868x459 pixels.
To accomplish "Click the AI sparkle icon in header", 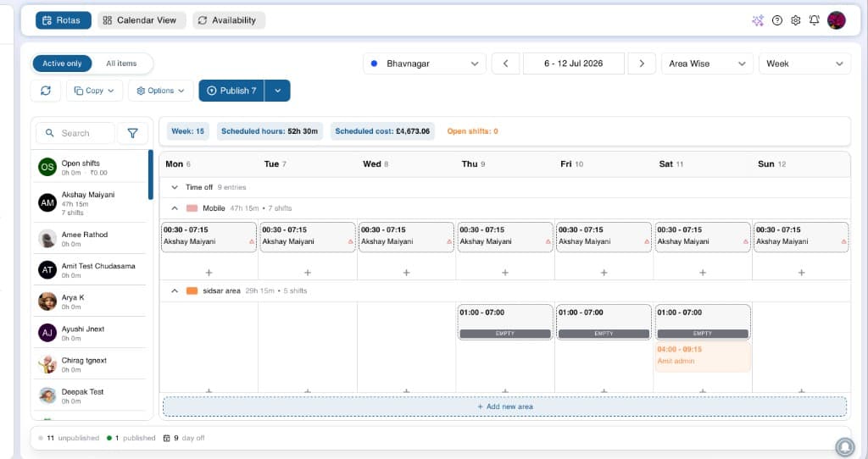I will pos(758,20).
